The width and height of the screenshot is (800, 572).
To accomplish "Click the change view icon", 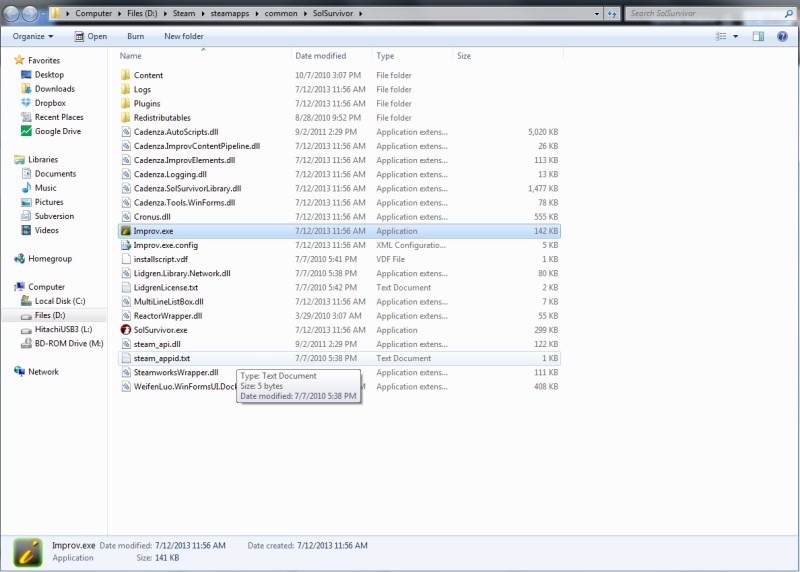I will click(x=721, y=36).
